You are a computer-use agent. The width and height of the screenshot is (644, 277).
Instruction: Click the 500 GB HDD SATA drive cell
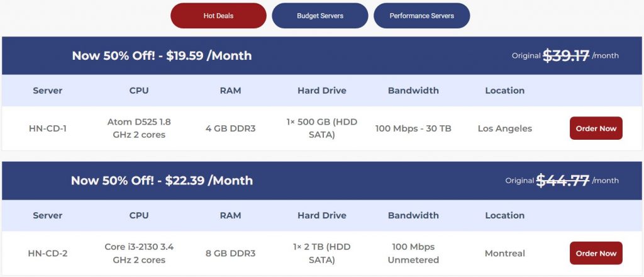pos(322,128)
